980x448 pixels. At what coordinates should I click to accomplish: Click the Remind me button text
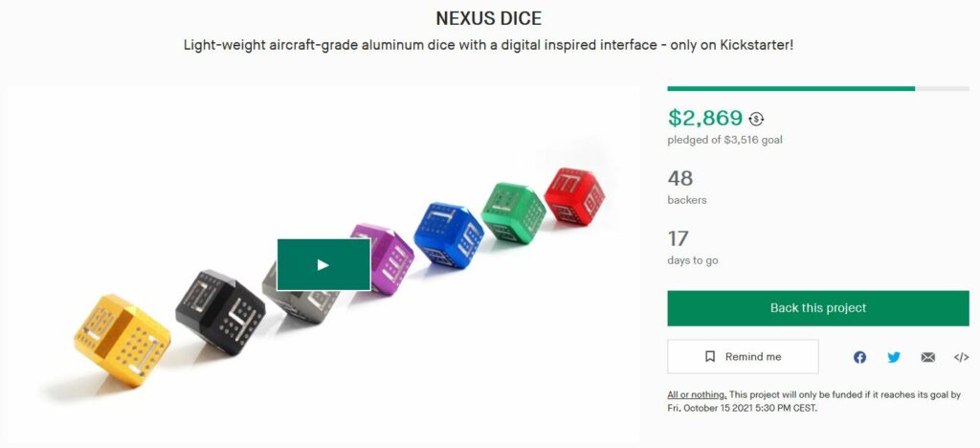(752, 357)
